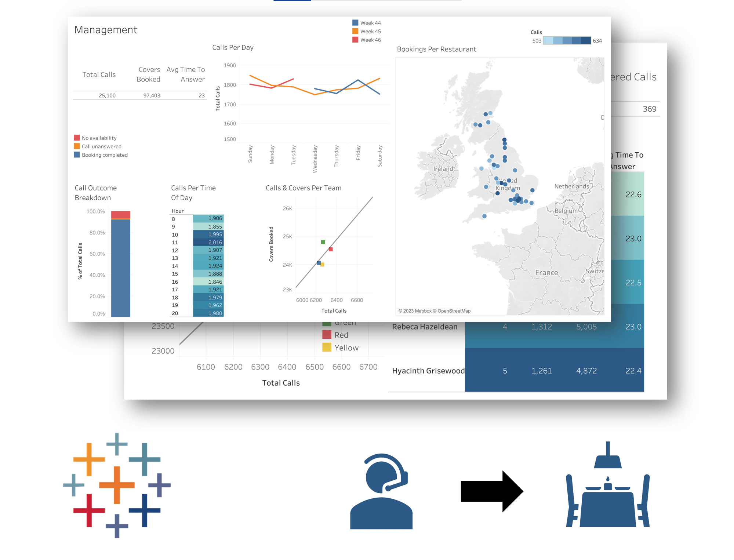The height and width of the screenshot is (560, 734).
Task: Click the blue team scatter point
Action: click(319, 263)
